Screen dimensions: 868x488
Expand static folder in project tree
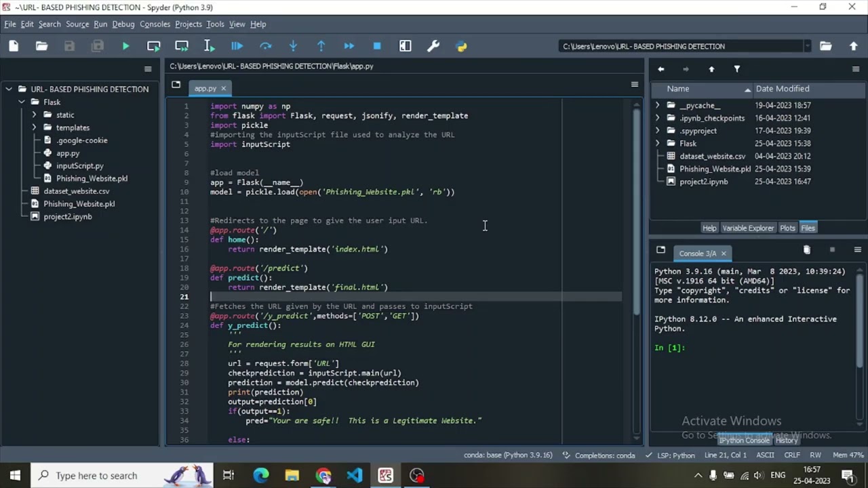(x=34, y=115)
